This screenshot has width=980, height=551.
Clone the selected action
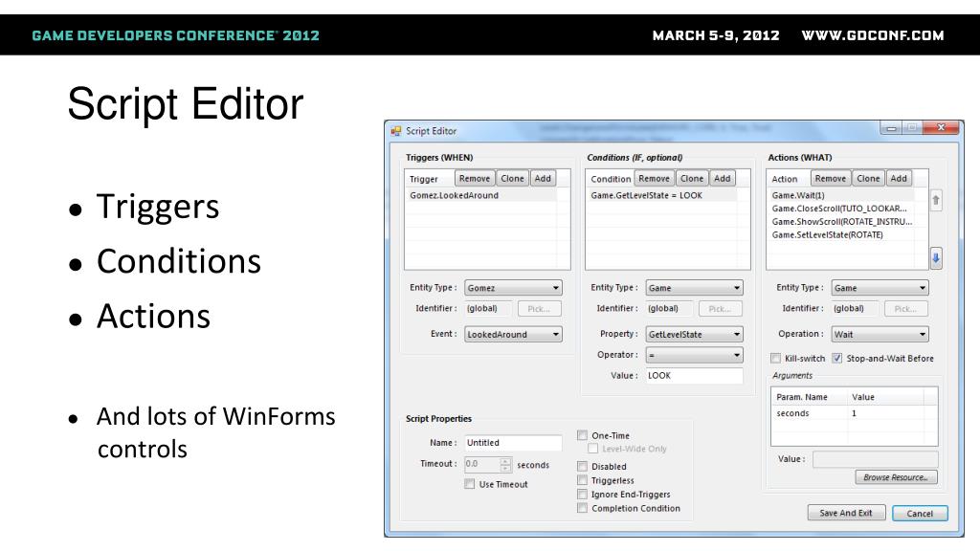click(867, 178)
